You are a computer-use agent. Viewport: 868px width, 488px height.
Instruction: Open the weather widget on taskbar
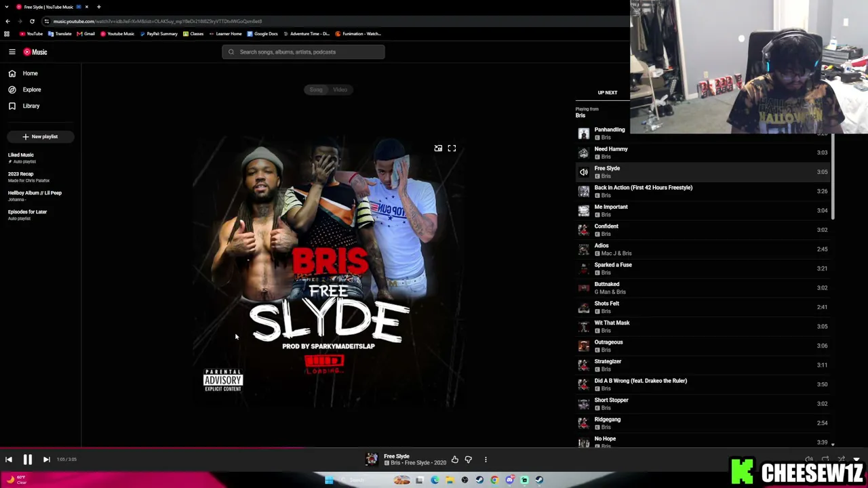(16, 480)
